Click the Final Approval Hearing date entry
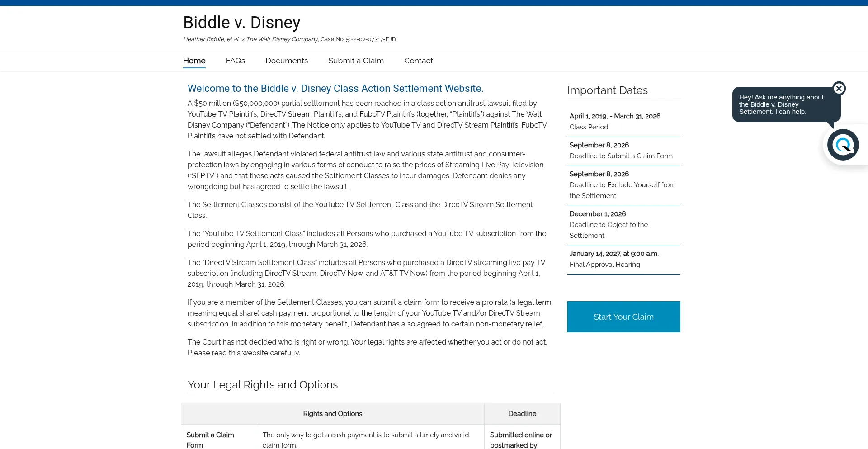Viewport: 868px width, 449px height. [x=624, y=259]
